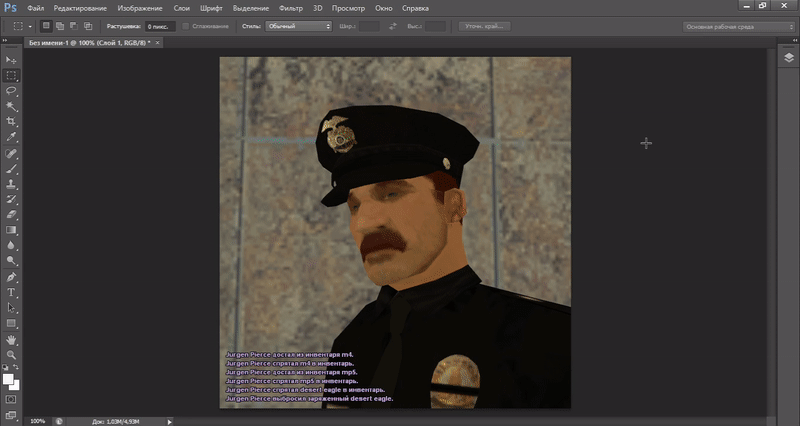Toggle Quick Mask mode
Screen dimensions: 800x426
point(11,399)
